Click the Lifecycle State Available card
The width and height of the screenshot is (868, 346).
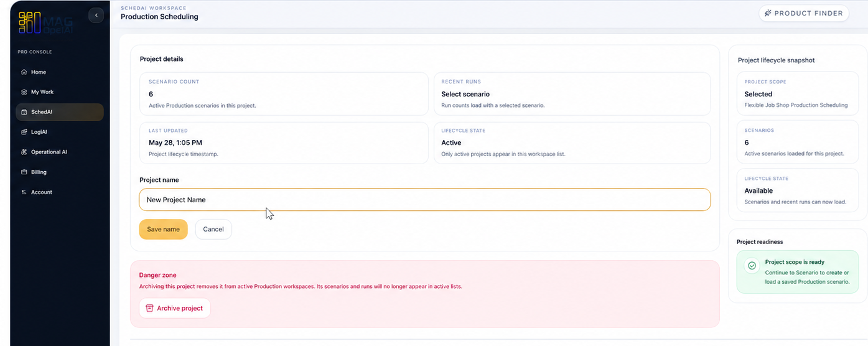point(798,190)
